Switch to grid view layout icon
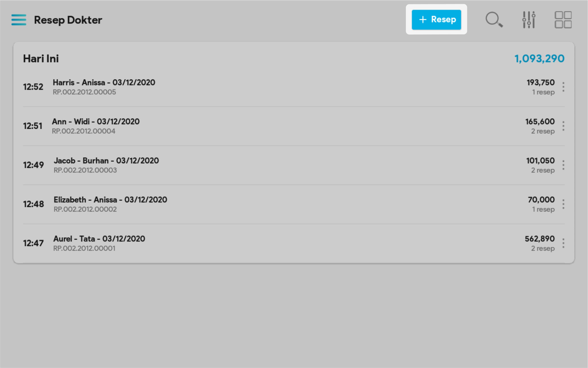588x368 pixels. pyautogui.click(x=563, y=19)
